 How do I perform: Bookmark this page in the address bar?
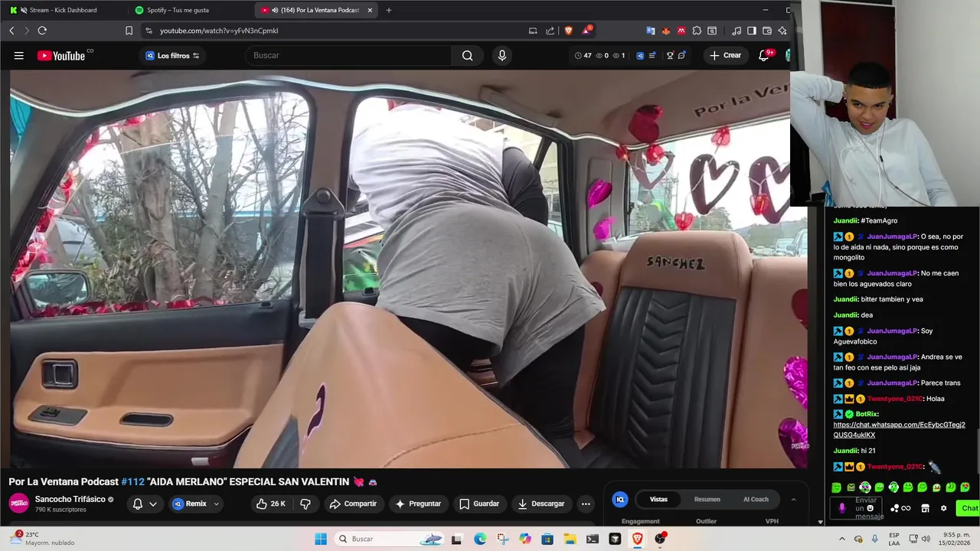coord(129,31)
